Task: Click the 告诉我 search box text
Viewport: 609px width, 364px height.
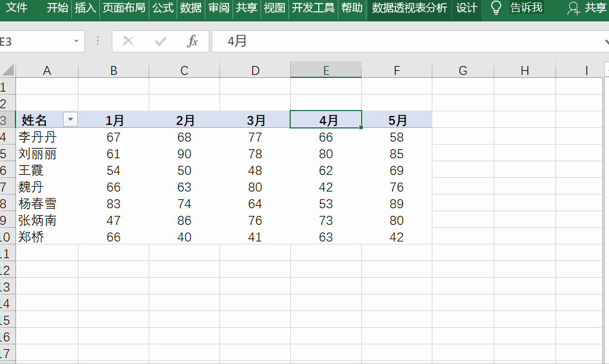Action: click(x=526, y=7)
